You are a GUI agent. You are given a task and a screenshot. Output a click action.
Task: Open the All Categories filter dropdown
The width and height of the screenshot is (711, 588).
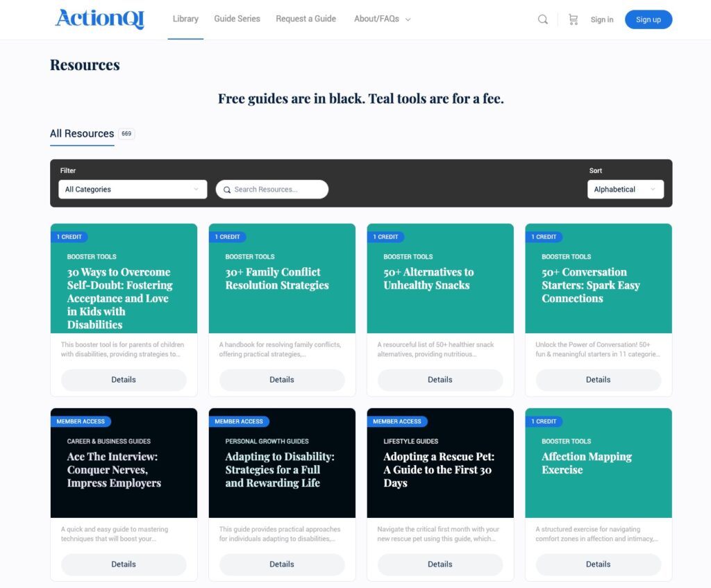pyautogui.click(x=132, y=190)
